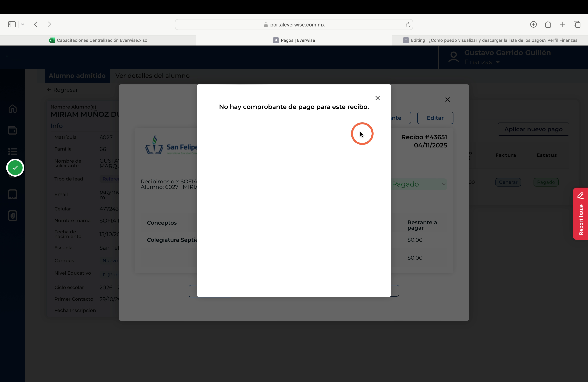Go forward with Safari forward arrow

49,24
